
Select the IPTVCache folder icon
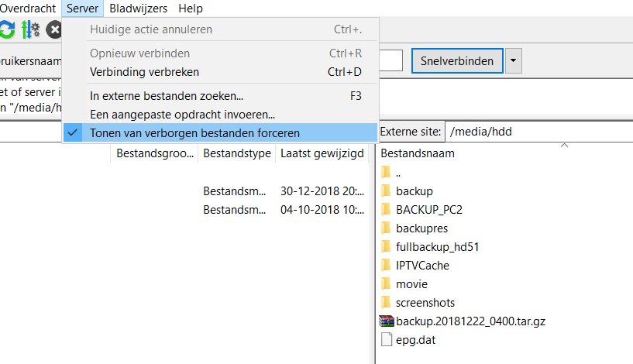pos(387,265)
